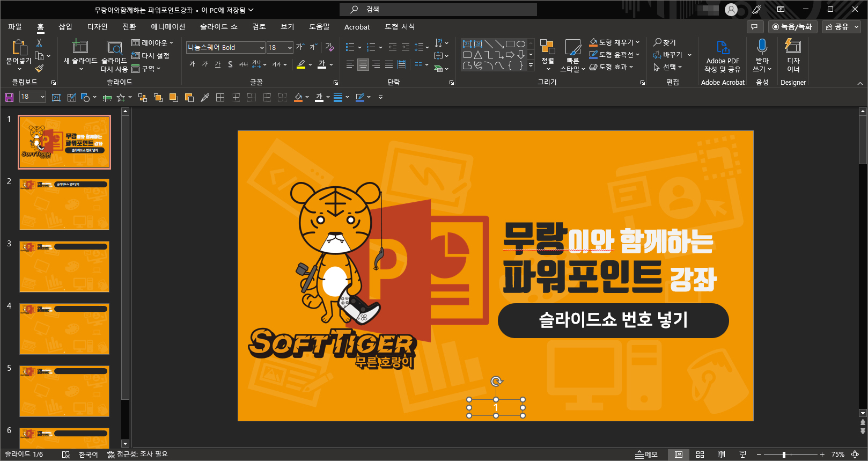Click the zoom slider handle

(x=784, y=455)
